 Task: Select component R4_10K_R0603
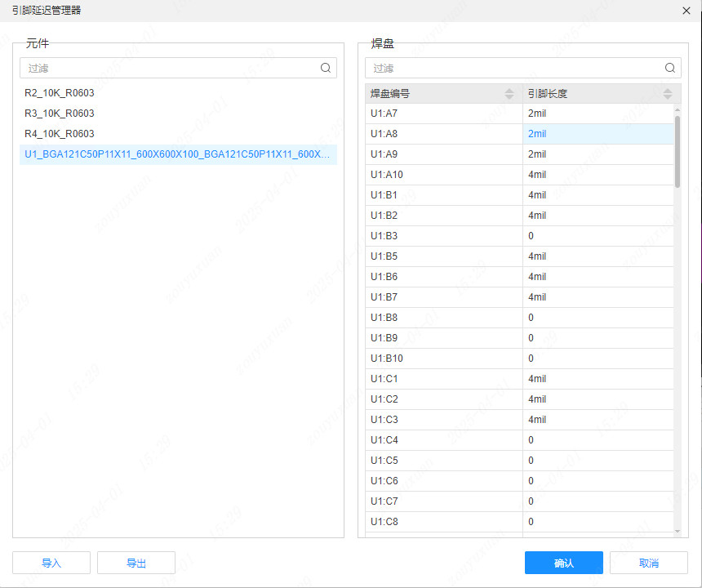coord(60,134)
